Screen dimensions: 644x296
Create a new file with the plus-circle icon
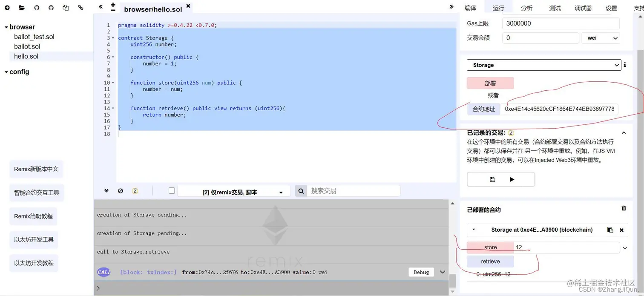pos(7,8)
